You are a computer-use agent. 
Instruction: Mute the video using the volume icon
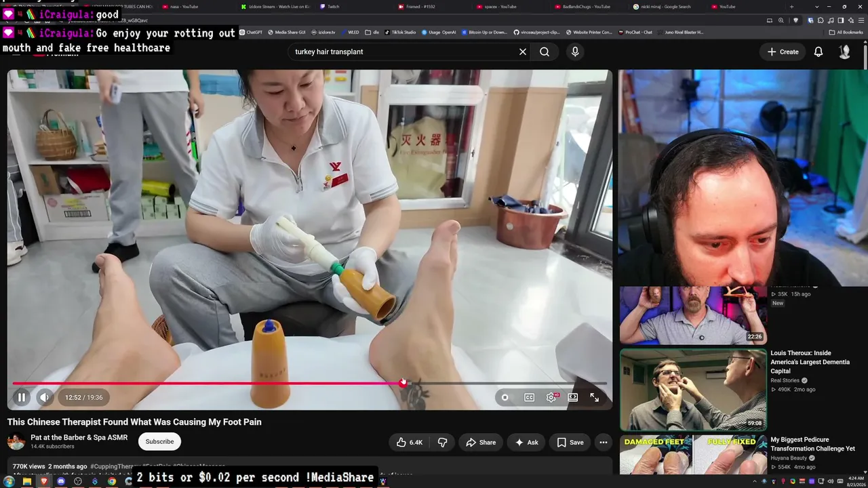coord(44,397)
